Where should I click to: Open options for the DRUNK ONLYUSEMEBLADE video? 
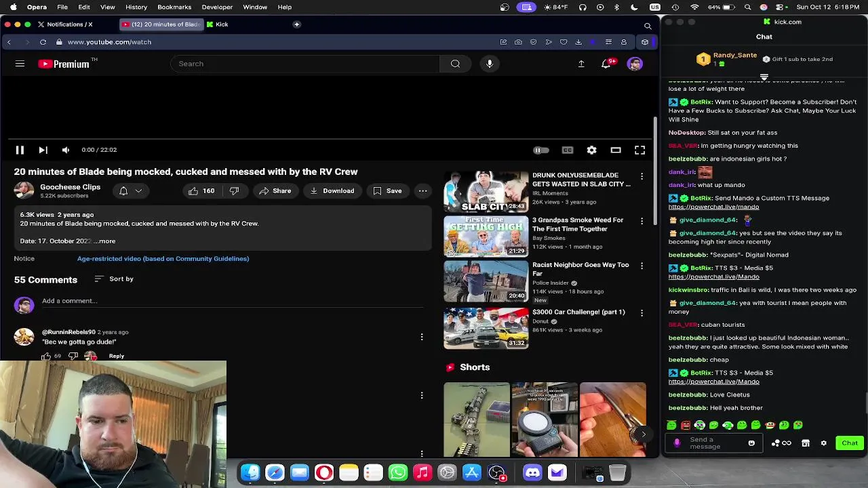pos(642,176)
